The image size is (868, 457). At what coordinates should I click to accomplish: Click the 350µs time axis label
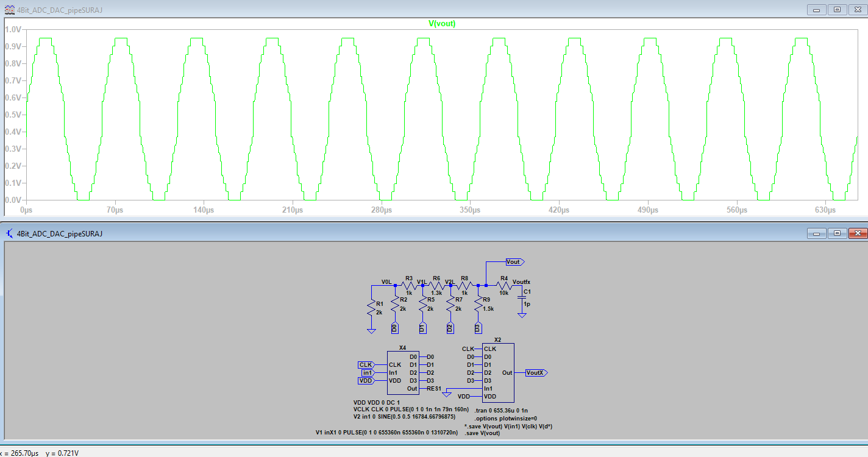coord(469,210)
